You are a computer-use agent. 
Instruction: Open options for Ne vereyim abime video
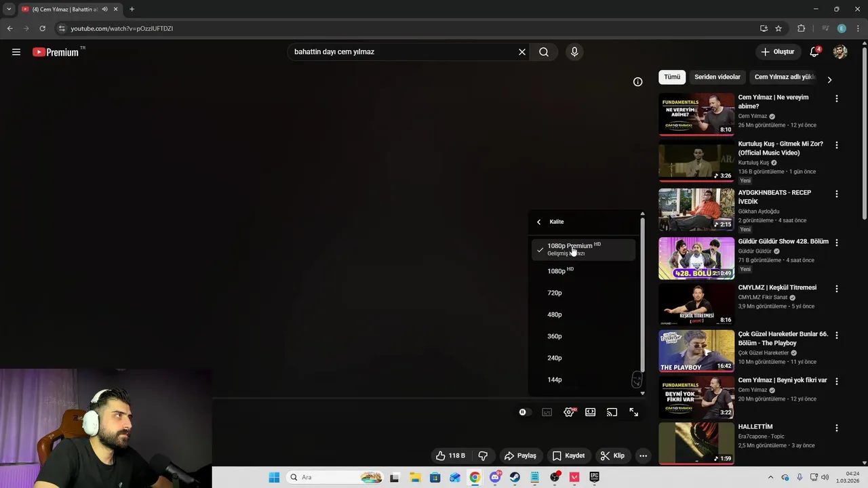pos(836,98)
